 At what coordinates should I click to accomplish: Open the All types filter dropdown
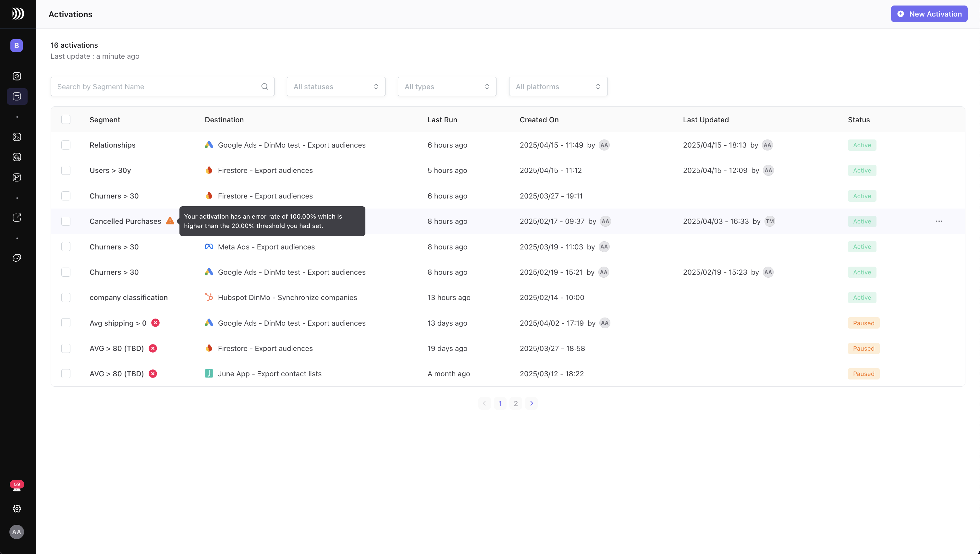[x=447, y=86]
